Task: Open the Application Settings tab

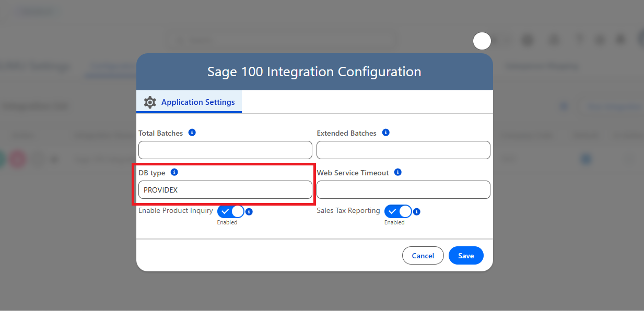Action: coord(189,102)
